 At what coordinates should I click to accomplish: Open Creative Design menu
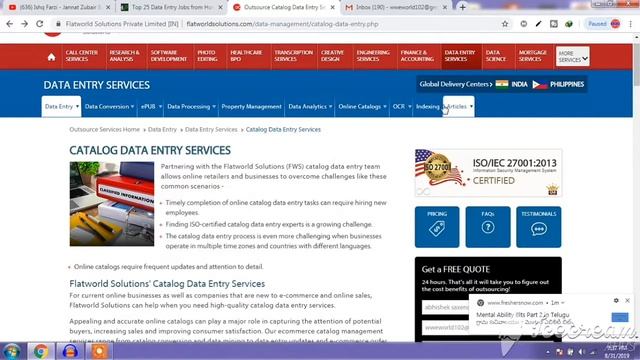point(332,56)
